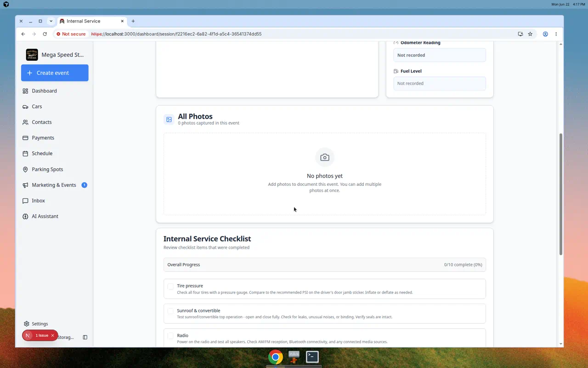Click the Mega Speed Storage logo
The width and height of the screenshot is (588, 368).
(32, 55)
